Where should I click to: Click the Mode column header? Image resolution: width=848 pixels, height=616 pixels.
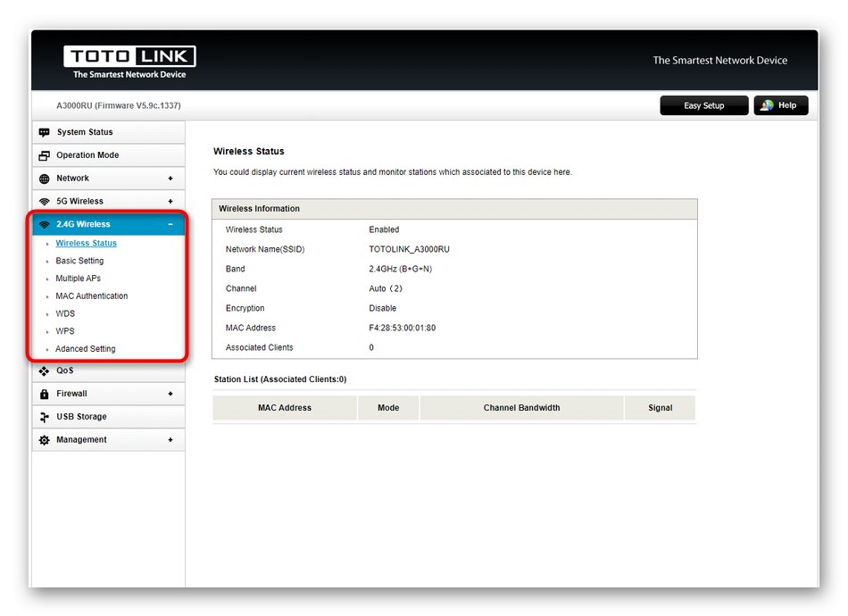(x=388, y=408)
